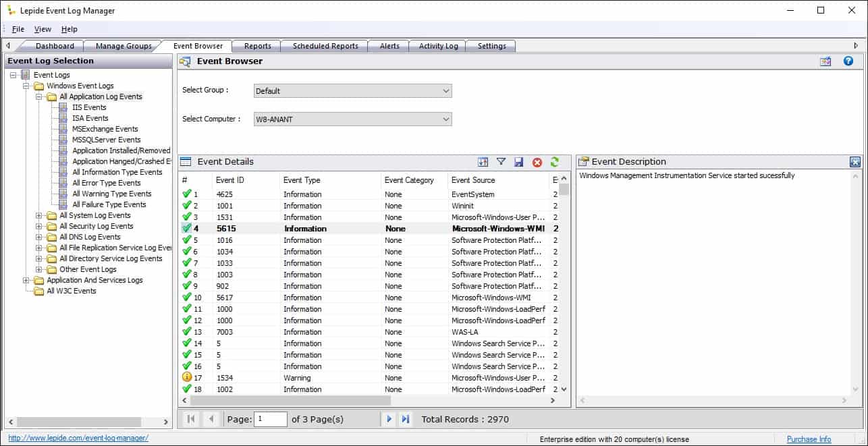Click the Event Details vertical scrollbar

[x=564, y=283]
